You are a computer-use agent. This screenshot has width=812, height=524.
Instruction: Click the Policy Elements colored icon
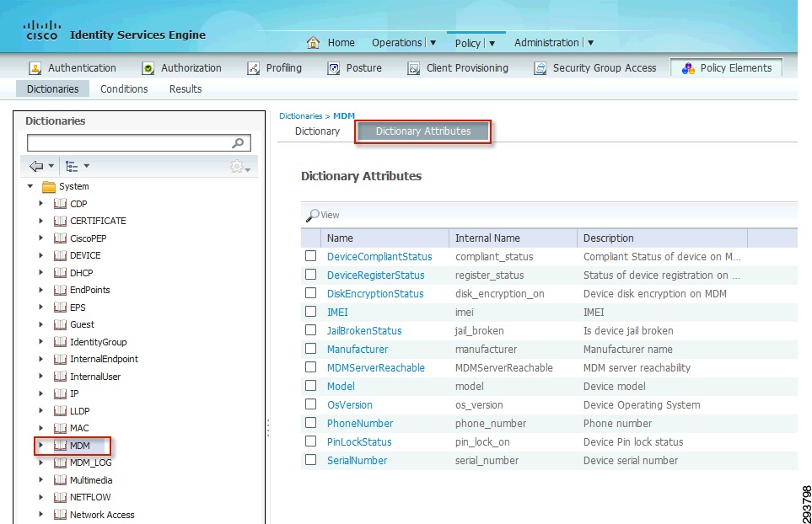click(x=688, y=67)
